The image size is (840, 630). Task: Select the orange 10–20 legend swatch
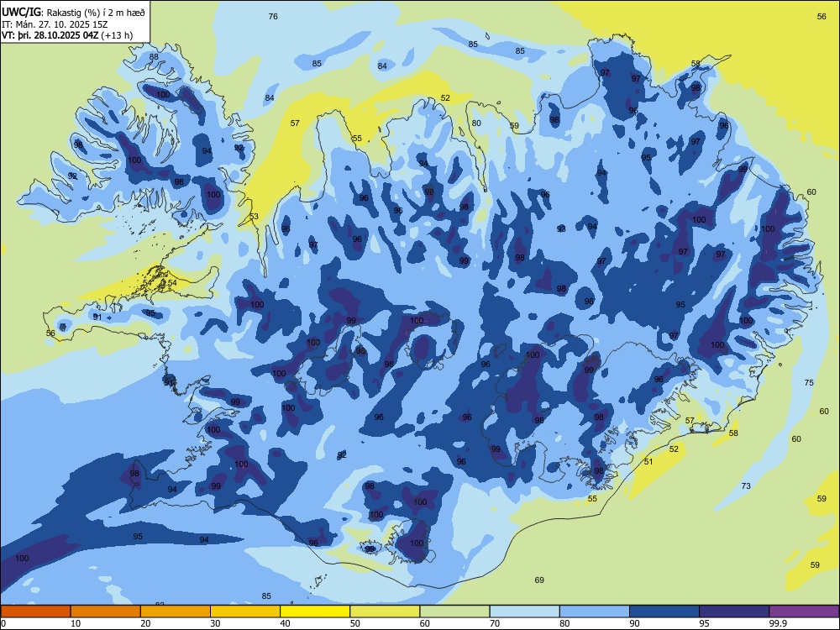[x=106, y=612]
